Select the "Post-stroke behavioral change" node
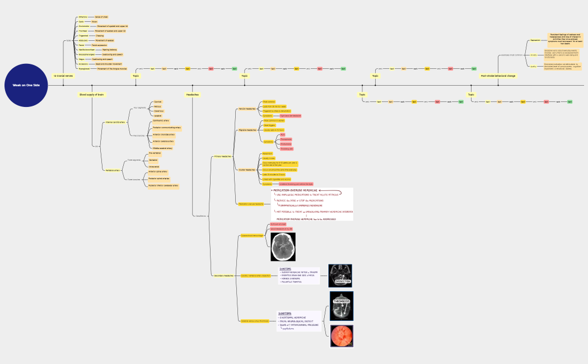This screenshot has width=588, height=364. pos(498,76)
